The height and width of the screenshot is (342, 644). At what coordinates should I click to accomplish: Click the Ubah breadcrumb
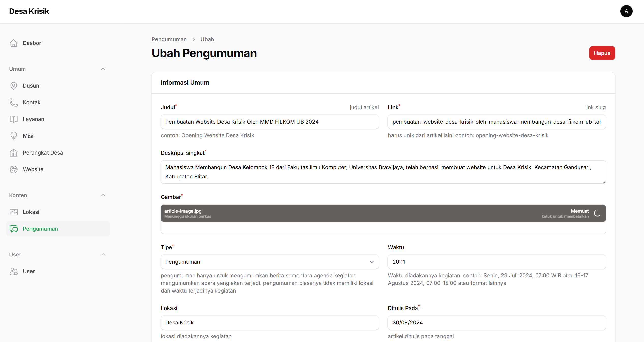click(207, 39)
